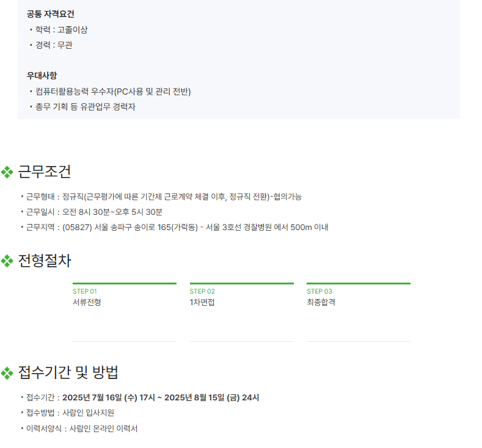Click the 전형절차 section heading text
The height and width of the screenshot is (448, 482).
pyautogui.click(x=45, y=261)
